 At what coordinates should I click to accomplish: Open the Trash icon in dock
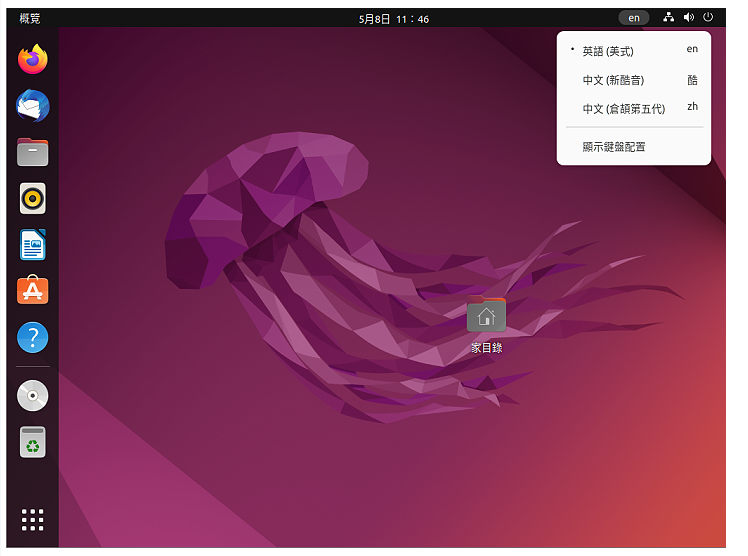(x=32, y=442)
